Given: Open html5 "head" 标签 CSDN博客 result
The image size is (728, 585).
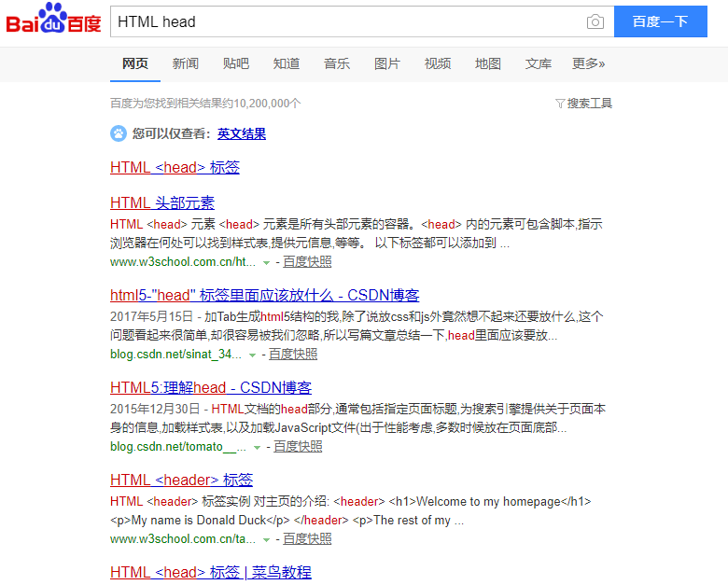Looking at the screenshot, I should tap(264, 295).
